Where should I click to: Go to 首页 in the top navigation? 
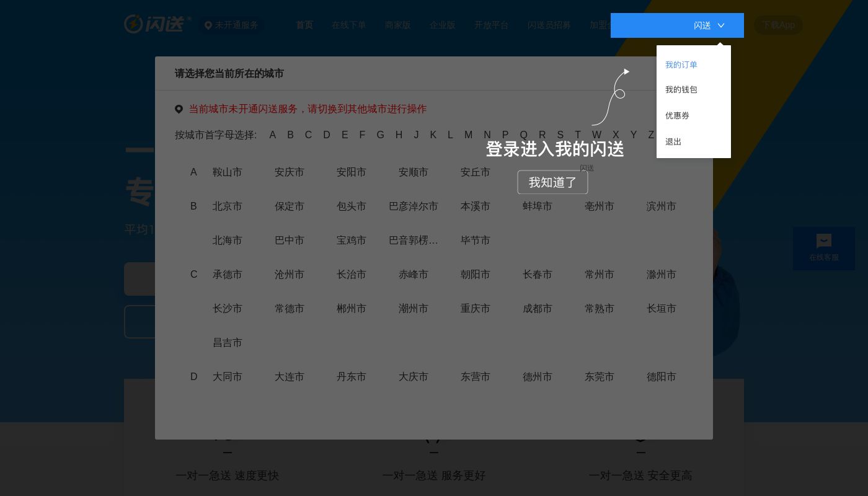pos(304,25)
